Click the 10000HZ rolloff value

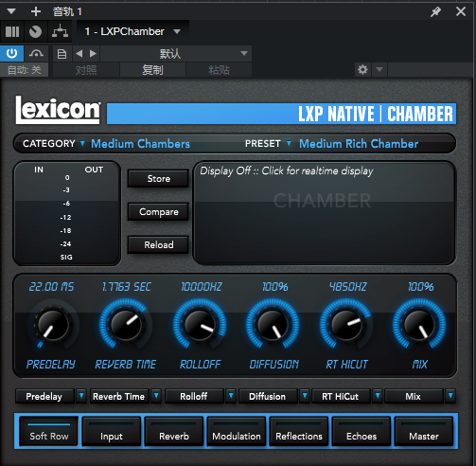[x=201, y=287]
